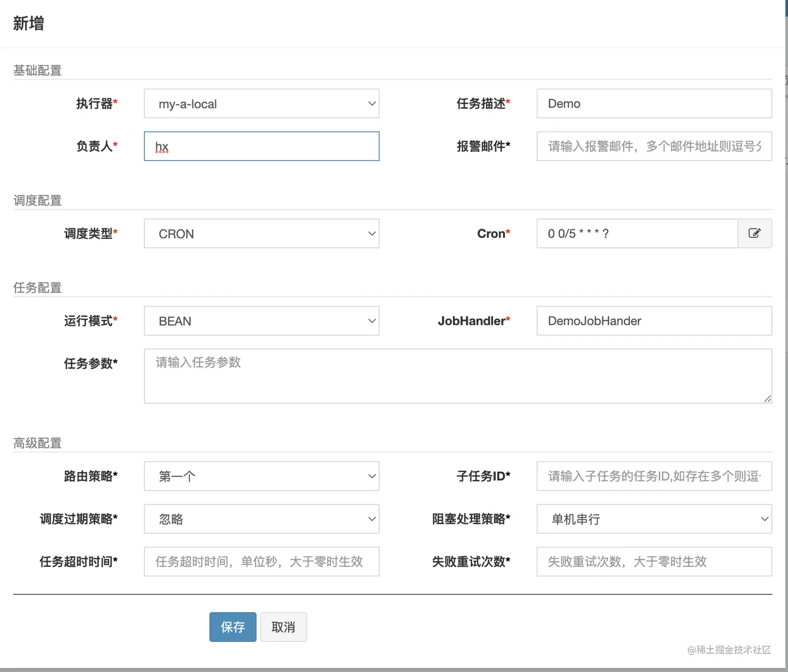Click the 任务配置 section heading
Image resolution: width=788 pixels, height=672 pixels.
pos(38,287)
